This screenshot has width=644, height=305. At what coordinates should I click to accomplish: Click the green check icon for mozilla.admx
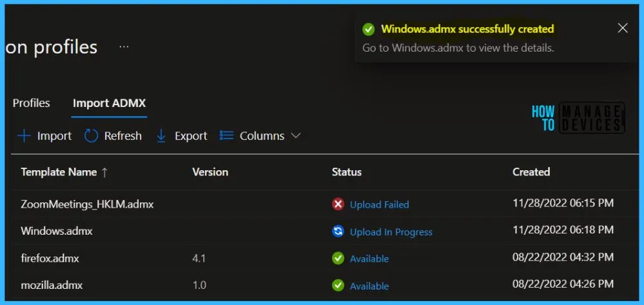point(338,285)
